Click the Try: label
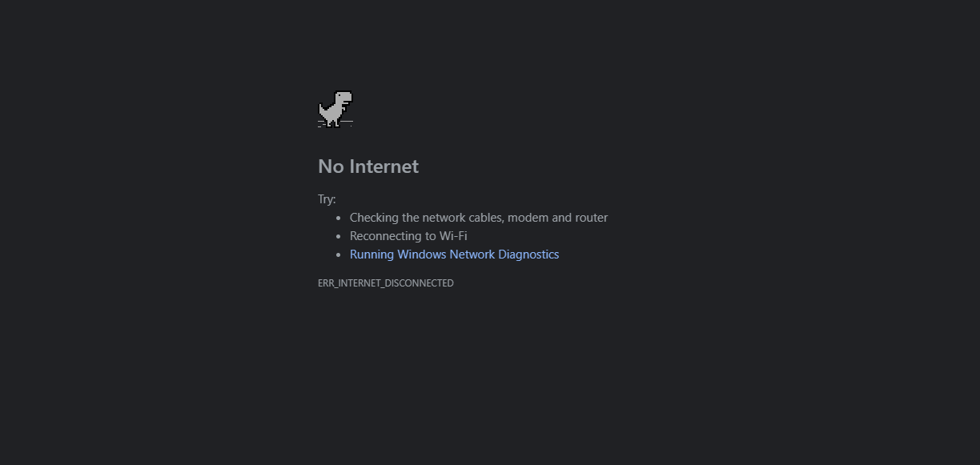 (x=327, y=199)
